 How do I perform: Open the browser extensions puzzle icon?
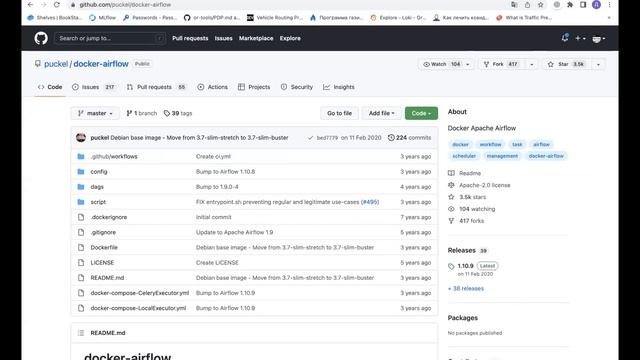[x=570, y=4]
